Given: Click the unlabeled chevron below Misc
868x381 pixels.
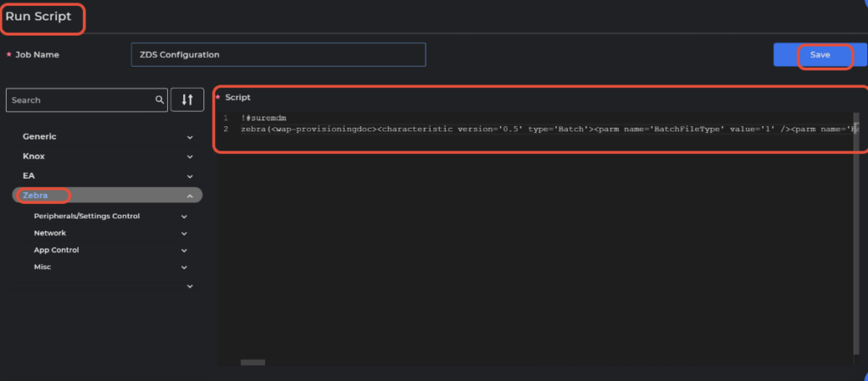Looking at the screenshot, I should 190,286.
